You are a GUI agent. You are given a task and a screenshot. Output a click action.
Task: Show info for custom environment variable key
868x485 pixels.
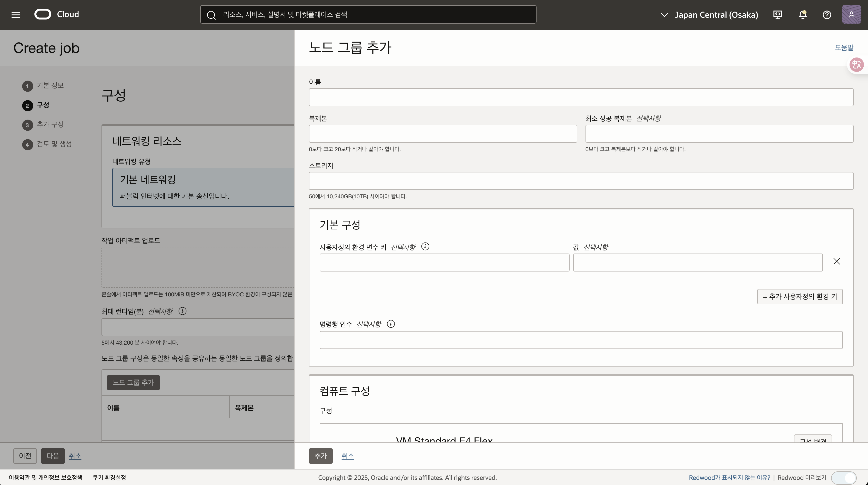tap(425, 247)
